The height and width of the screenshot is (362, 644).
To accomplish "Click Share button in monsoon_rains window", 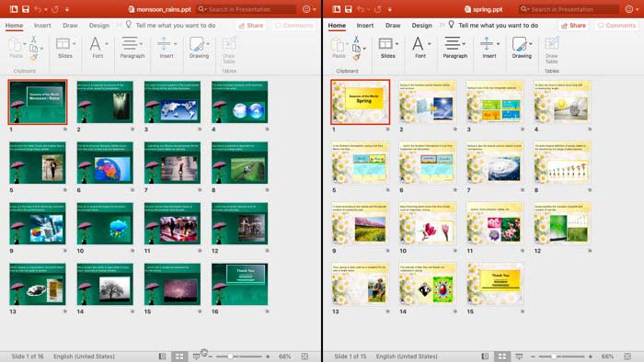I will point(250,26).
